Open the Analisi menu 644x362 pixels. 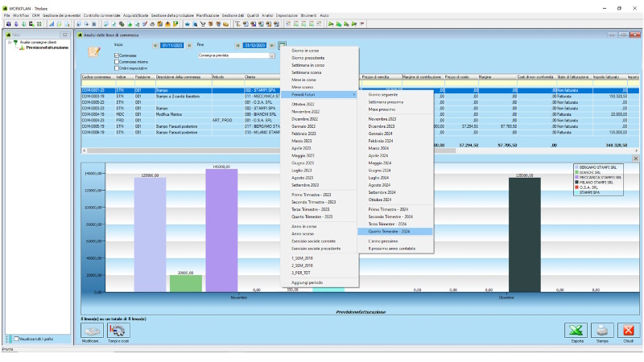pos(267,15)
